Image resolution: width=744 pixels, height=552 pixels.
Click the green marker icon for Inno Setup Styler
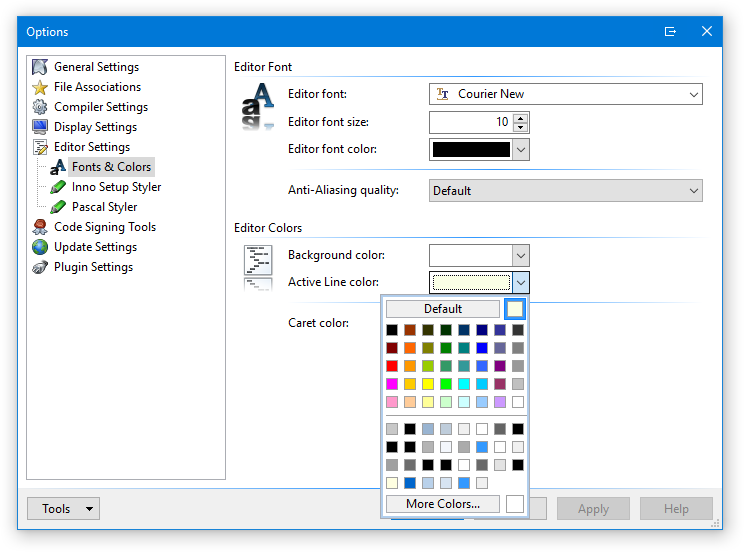(x=58, y=187)
